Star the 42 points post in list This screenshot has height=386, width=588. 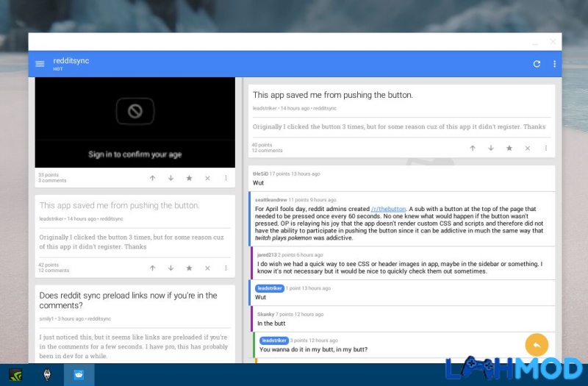189,268
